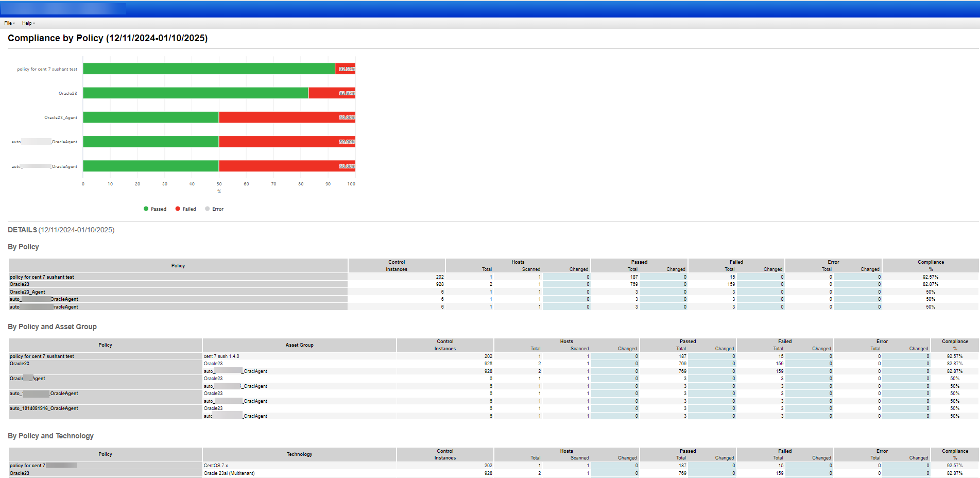Open the Help menu
Image resolution: width=980 pixels, height=478 pixels.
coord(27,23)
